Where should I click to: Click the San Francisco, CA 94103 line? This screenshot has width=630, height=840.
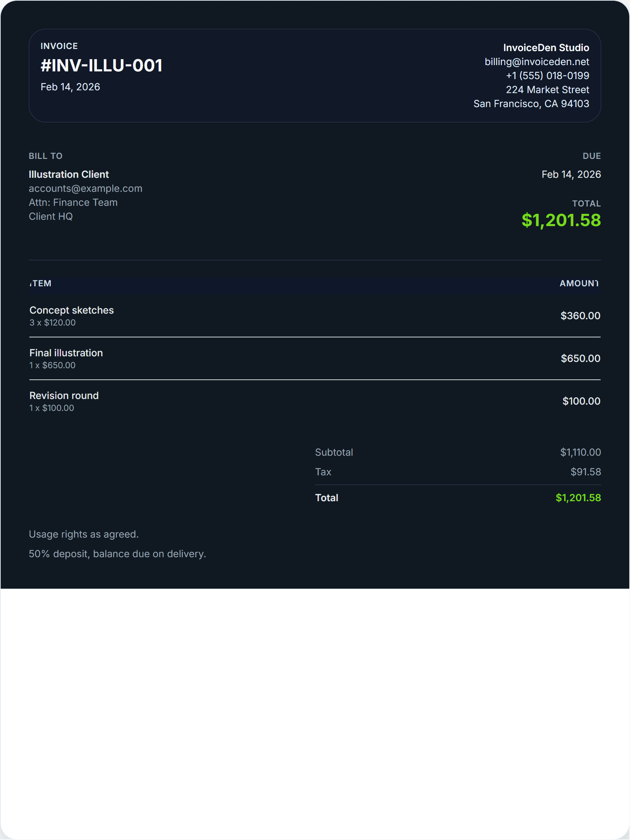[x=531, y=104]
